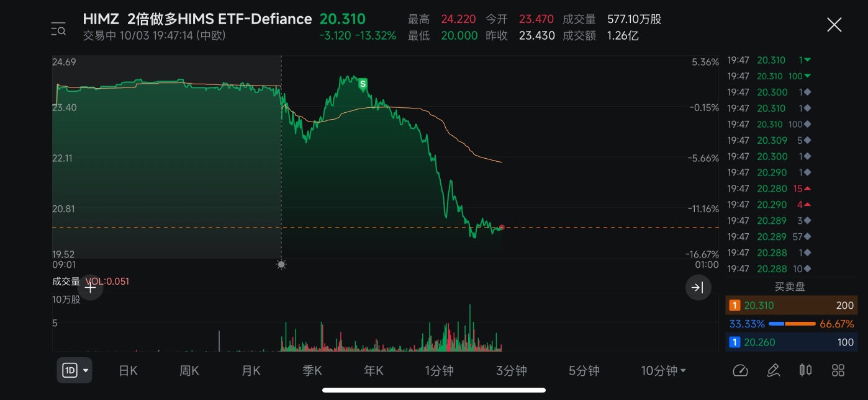Select the pencil drawing tool

tap(773, 370)
